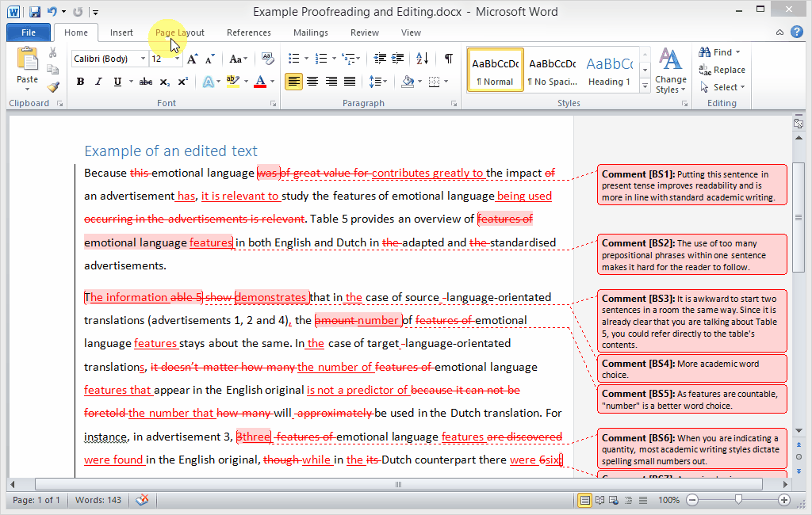Apply strikethrough using the abc icon
The image size is (812, 515).
146,82
